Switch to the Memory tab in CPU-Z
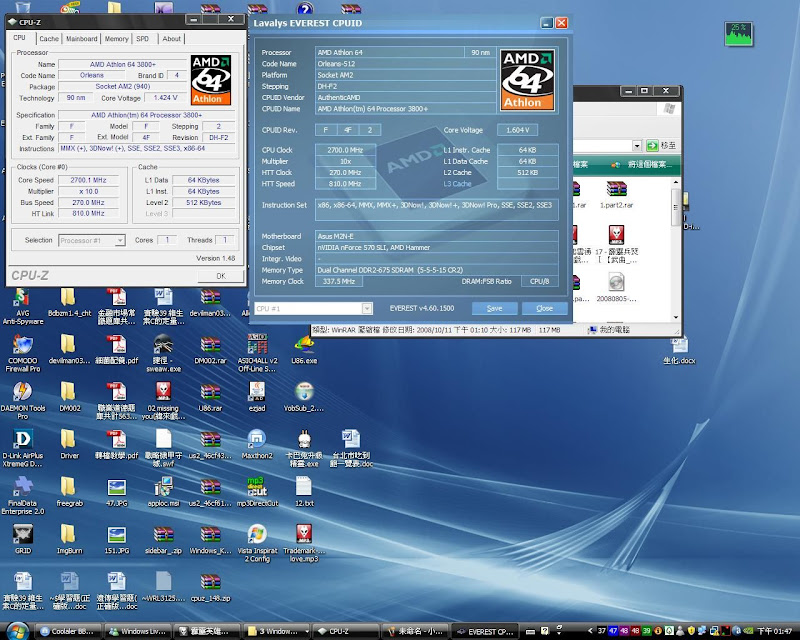The width and height of the screenshot is (800, 640). (116, 38)
